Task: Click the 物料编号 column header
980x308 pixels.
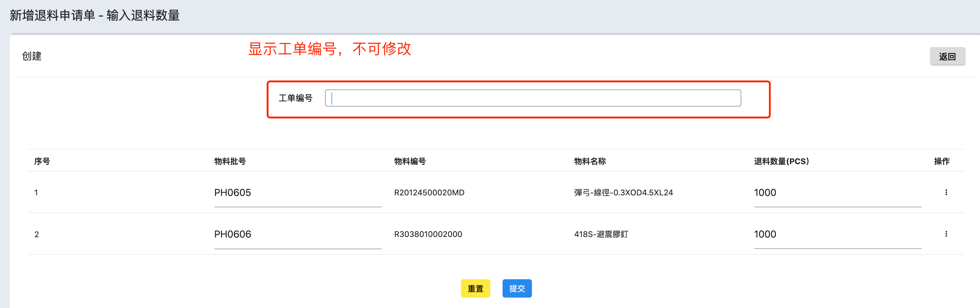Action: coord(410,161)
